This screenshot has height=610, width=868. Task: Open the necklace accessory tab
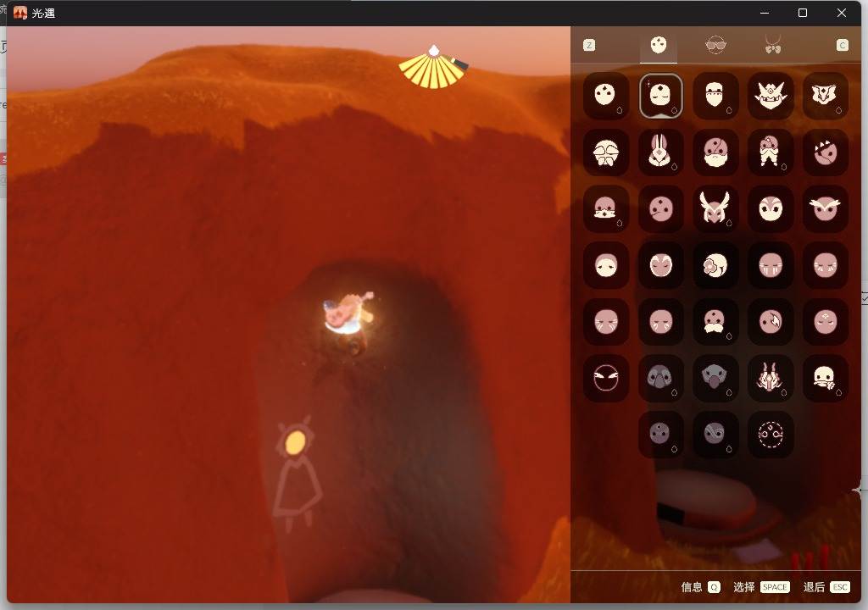(773, 45)
